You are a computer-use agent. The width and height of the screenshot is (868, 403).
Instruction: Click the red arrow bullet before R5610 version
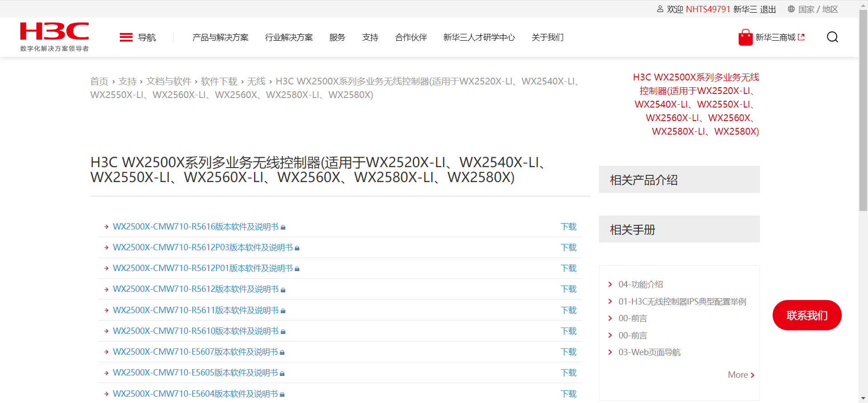(106, 331)
